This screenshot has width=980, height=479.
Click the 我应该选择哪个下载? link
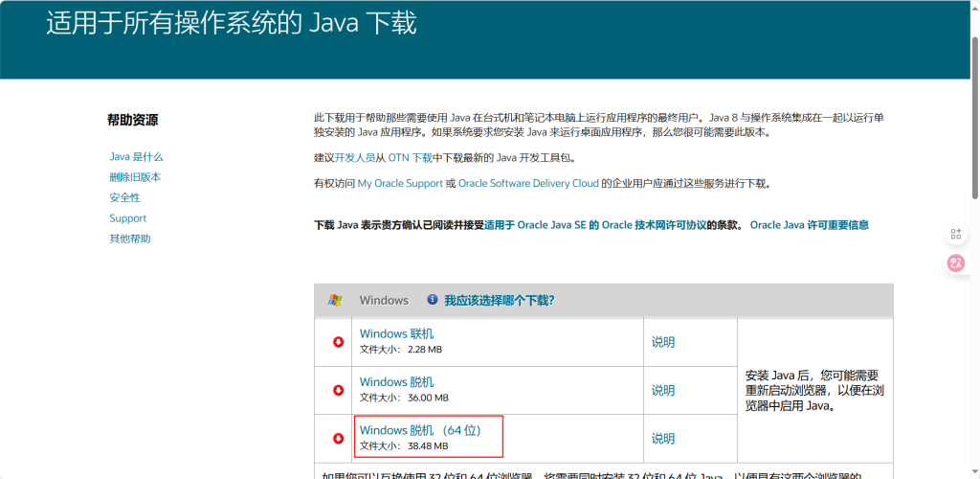pyautogui.click(x=500, y=300)
